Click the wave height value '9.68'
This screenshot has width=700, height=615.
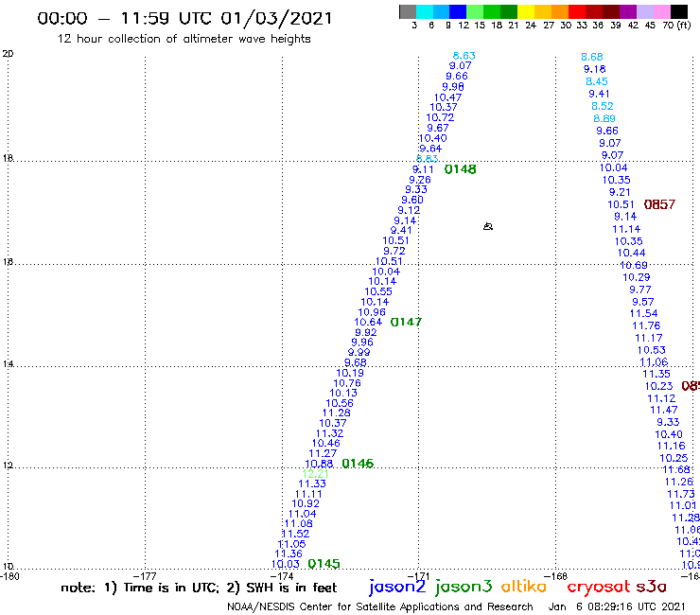tap(356, 362)
